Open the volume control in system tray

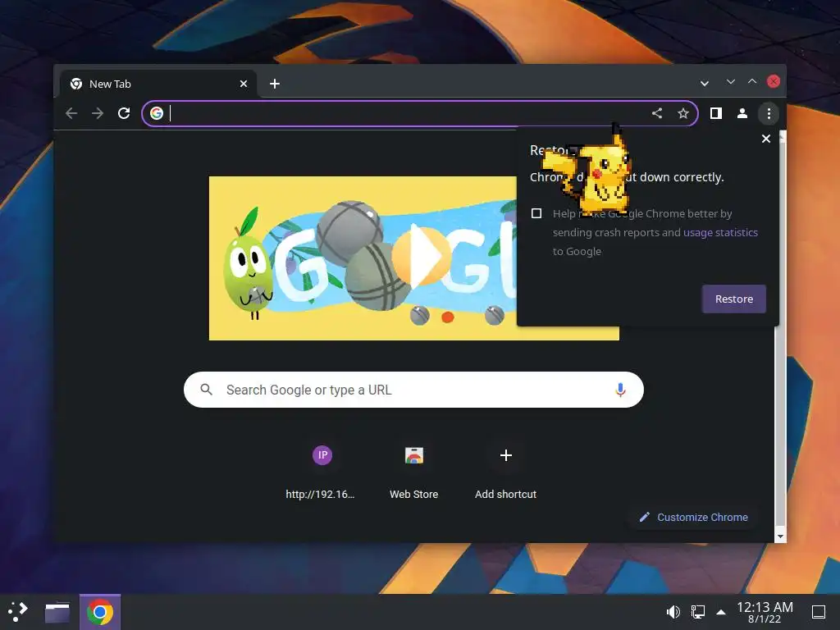673,612
